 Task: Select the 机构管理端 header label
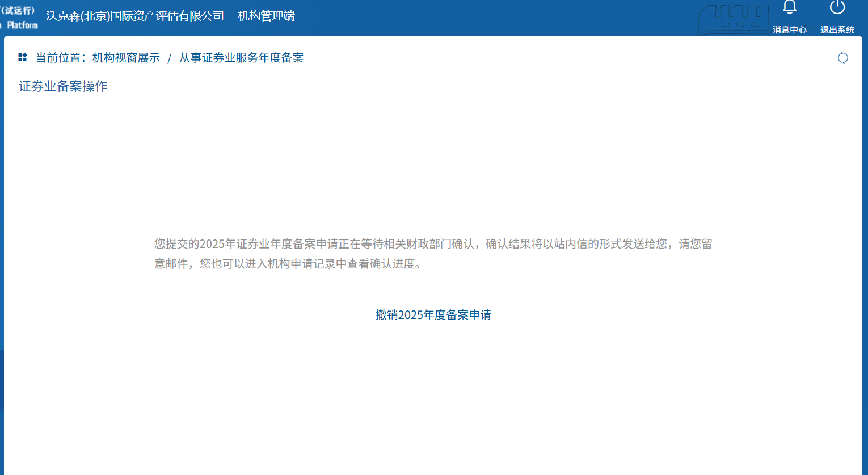click(x=266, y=16)
